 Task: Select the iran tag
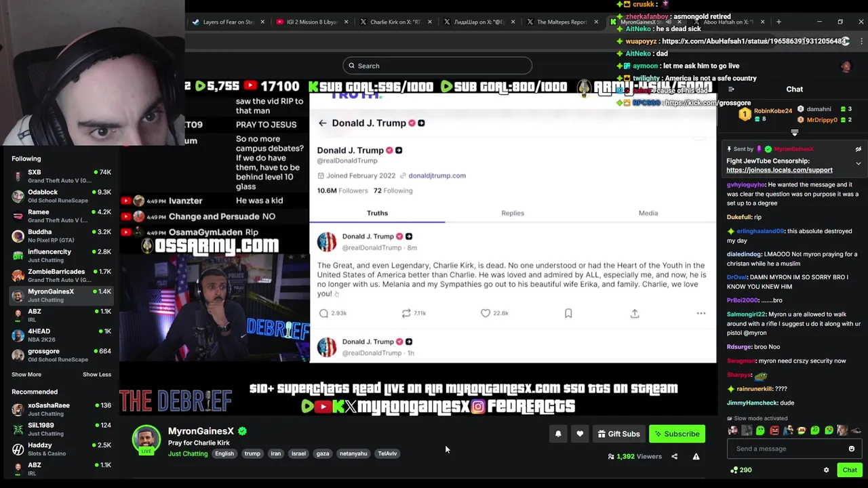[x=275, y=453]
